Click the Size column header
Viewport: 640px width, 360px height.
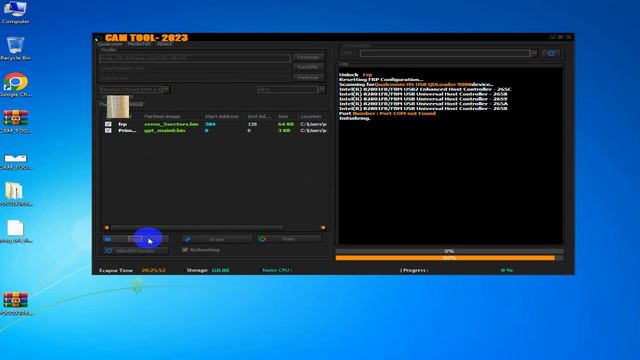(x=283, y=116)
